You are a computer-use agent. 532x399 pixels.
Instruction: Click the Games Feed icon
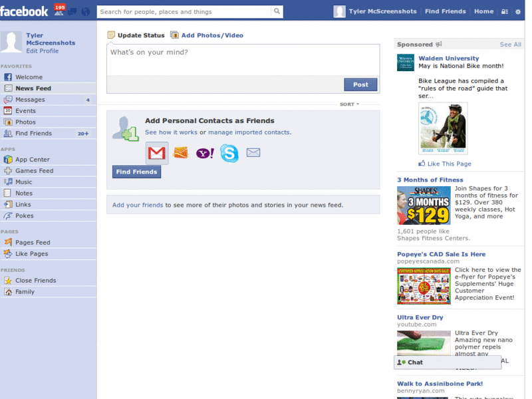8,171
